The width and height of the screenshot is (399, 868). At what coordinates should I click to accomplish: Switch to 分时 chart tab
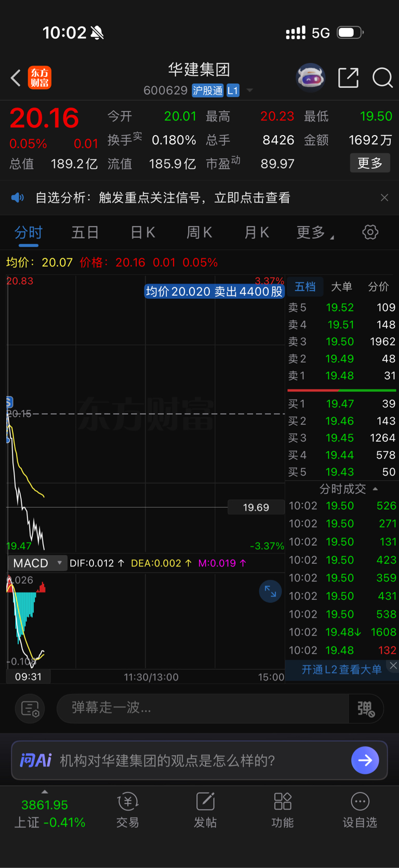[x=29, y=232]
